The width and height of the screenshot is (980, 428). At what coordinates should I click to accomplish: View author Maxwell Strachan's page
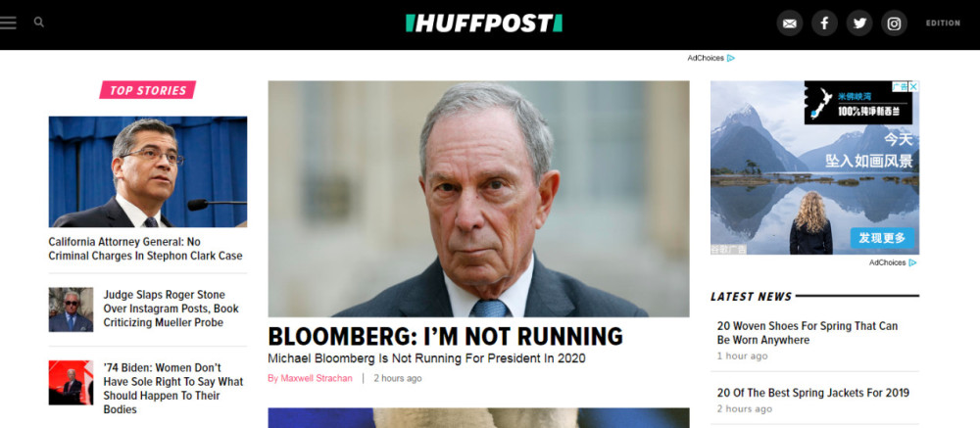pyautogui.click(x=310, y=378)
